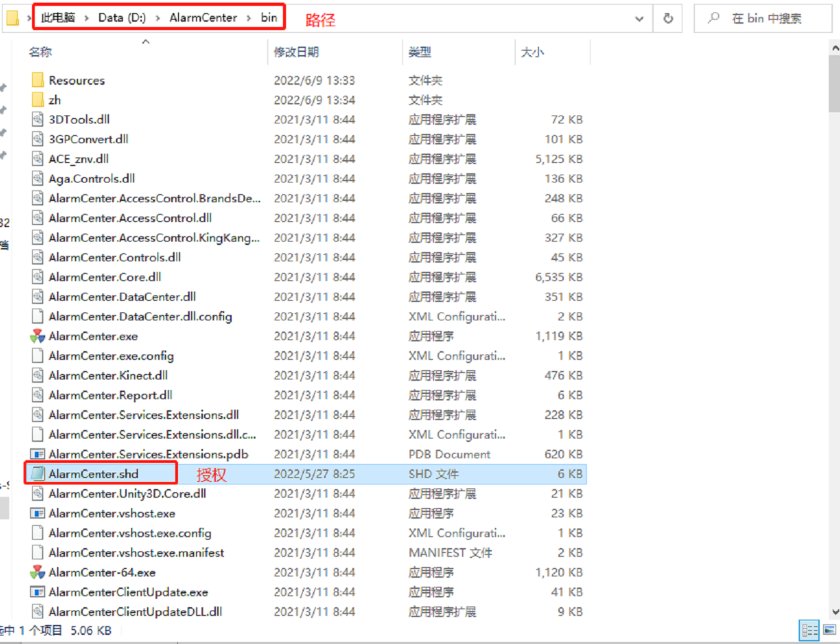Open the address bar history dropdown
This screenshot has width=840, height=644.
pos(639,18)
